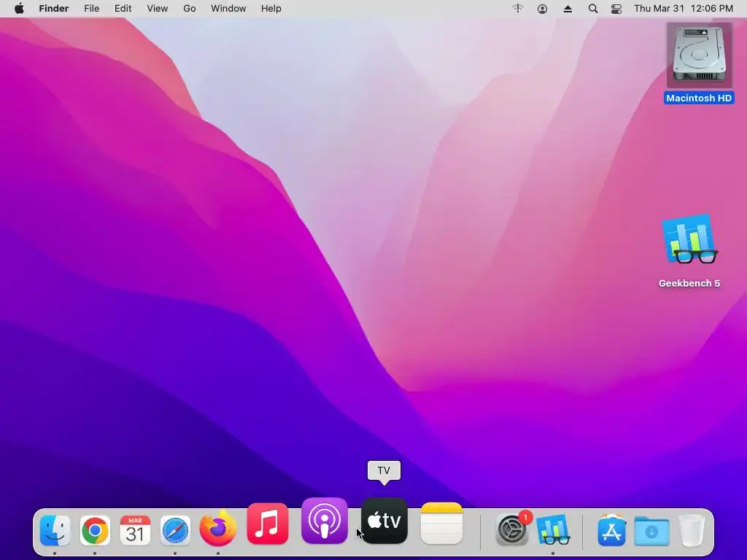Screen dimensions: 747x560
Task: Click the date and time clock
Action: point(684,9)
